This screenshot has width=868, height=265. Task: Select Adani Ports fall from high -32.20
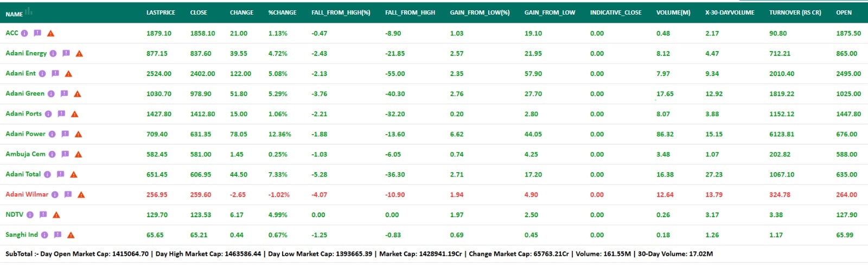[395, 114]
